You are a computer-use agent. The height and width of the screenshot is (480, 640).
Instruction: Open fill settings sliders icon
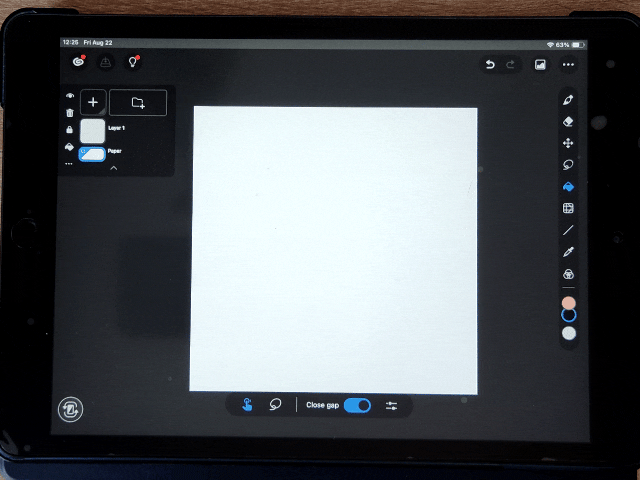point(391,405)
